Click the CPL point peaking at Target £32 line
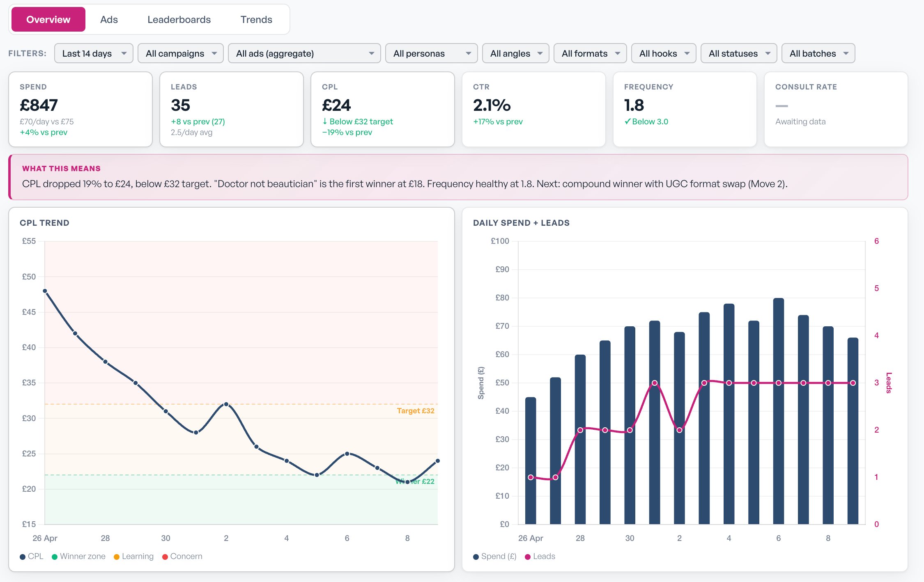Screen dimensions: 924x582 pyautogui.click(x=226, y=404)
